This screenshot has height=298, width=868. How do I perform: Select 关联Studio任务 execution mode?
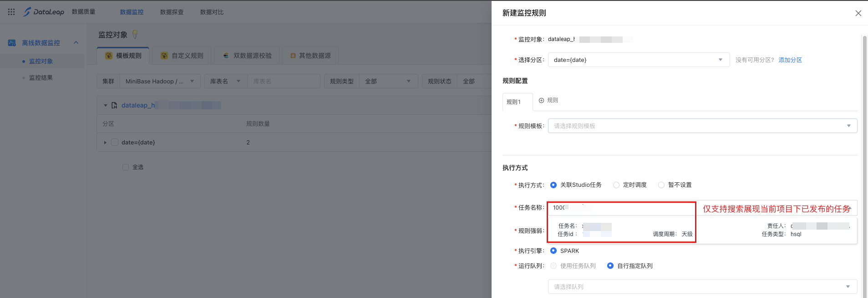(553, 185)
